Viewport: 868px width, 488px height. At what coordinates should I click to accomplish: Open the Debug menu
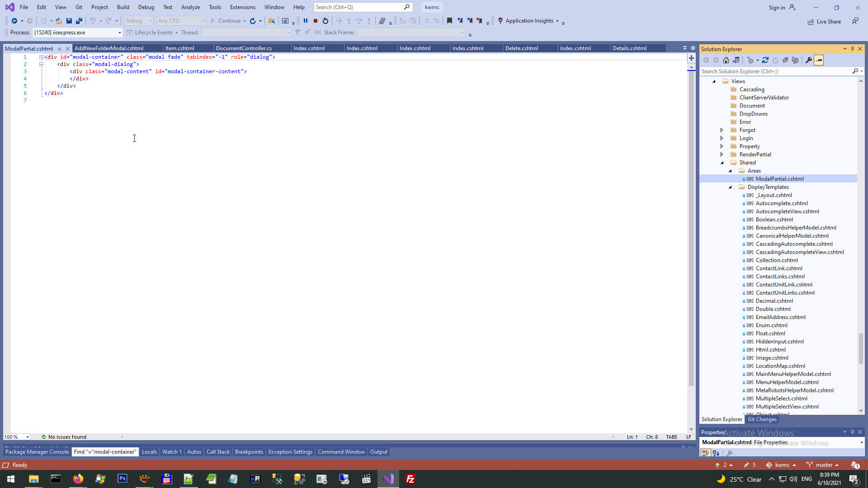[146, 7]
